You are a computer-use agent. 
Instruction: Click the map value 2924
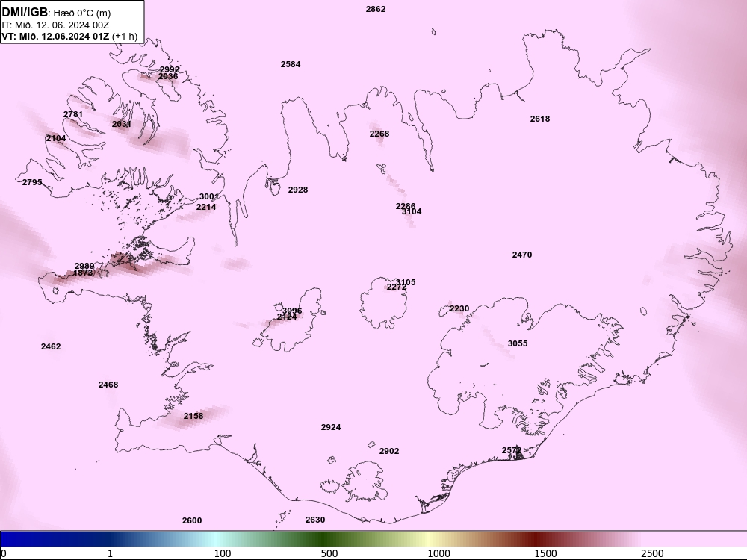pyautogui.click(x=331, y=427)
